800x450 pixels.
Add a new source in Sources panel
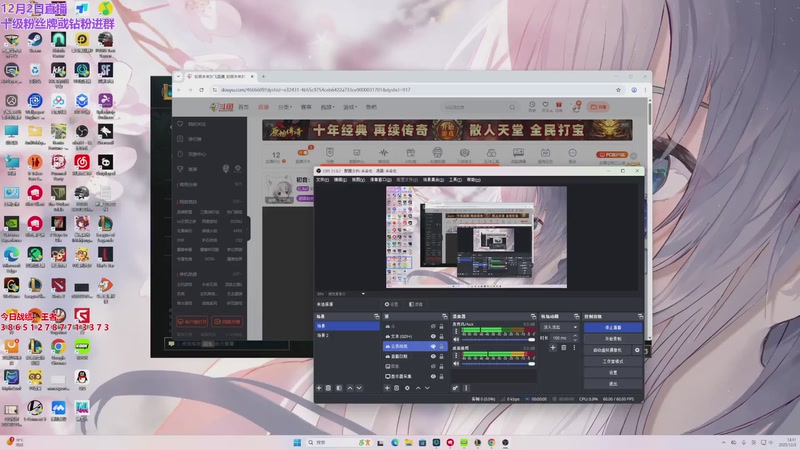(387, 388)
